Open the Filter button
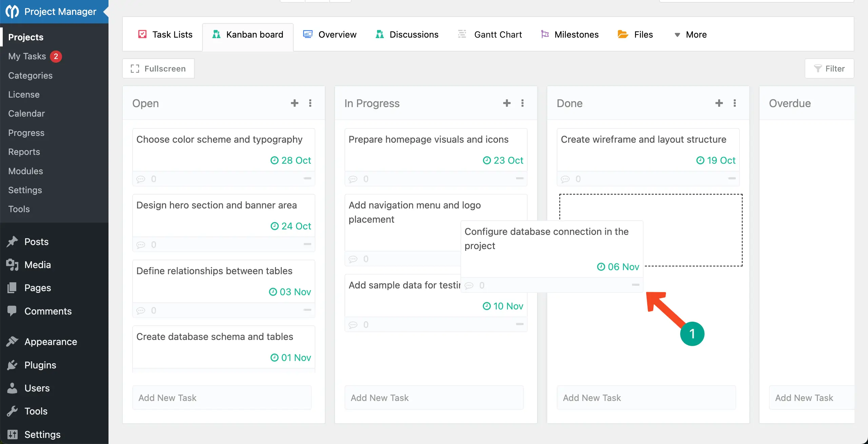This screenshot has height=444, width=868. (x=829, y=68)
